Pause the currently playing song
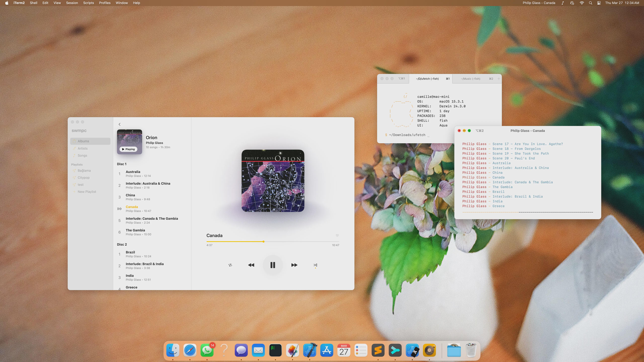Image resolution: width=644 pixels, height=362 pixels. pos(273,265)
